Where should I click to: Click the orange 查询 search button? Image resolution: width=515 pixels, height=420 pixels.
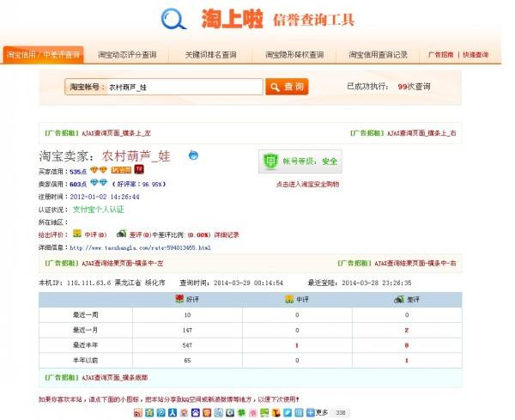click(287, 87)
